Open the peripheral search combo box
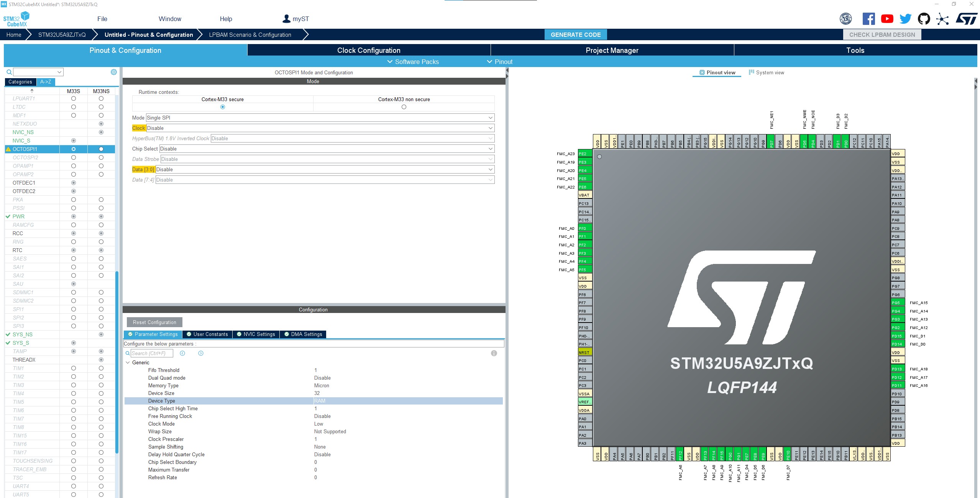Image resolution: width=980 pixels, height=498 pixels. click(38, 72)
